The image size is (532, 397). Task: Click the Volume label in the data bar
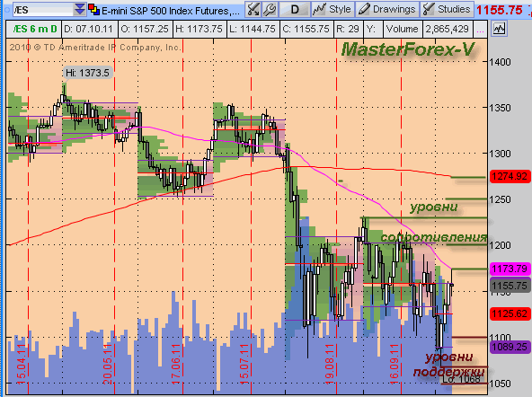pos(402,29)
